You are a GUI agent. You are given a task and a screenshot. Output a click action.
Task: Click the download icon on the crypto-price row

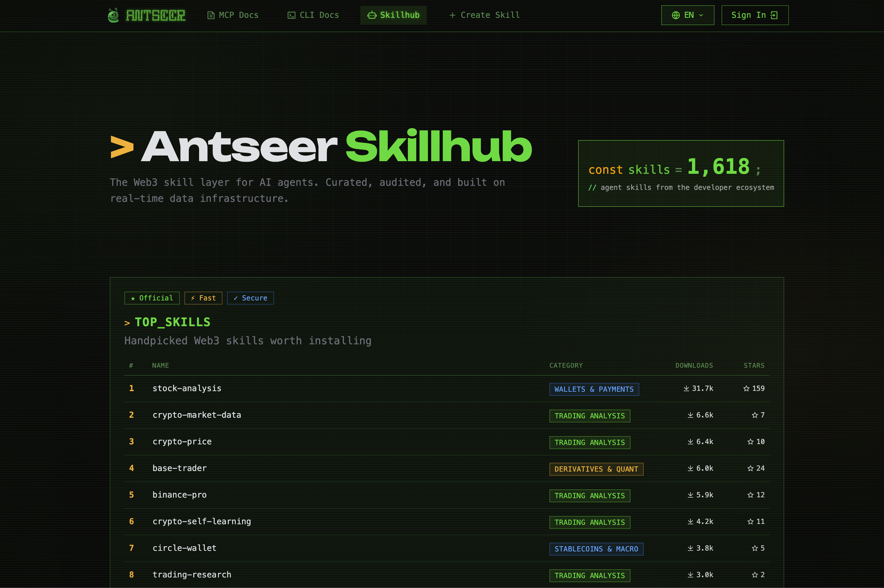click(691, 441)
